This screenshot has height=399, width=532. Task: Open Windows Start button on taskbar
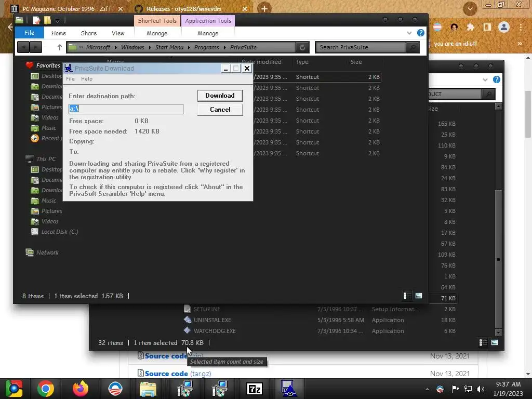point(14,389)
